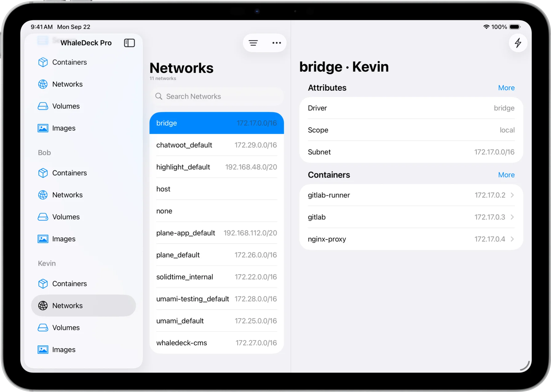Select Containers in the Kevin section
Viewport: 551px width, 392px height.
[69, 284]
